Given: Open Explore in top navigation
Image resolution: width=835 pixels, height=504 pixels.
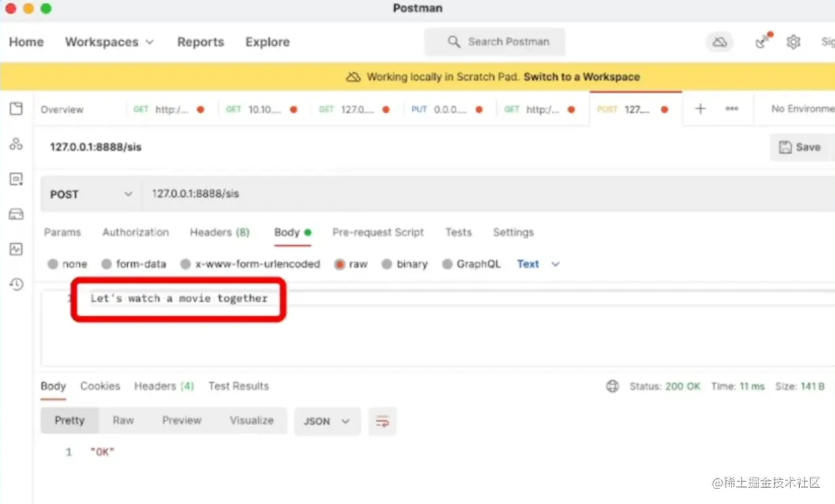Looking at the screenshot, I should (267, 42).
